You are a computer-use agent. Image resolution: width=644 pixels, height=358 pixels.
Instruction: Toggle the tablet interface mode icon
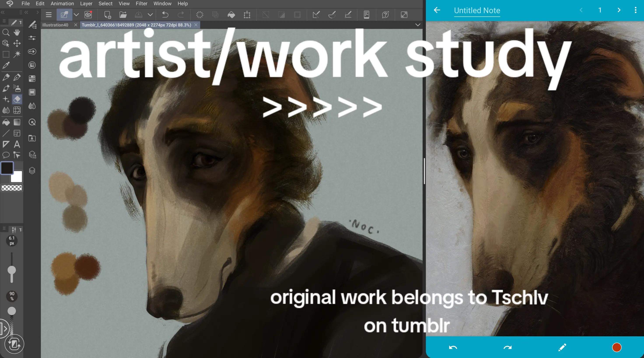(366, 15)
